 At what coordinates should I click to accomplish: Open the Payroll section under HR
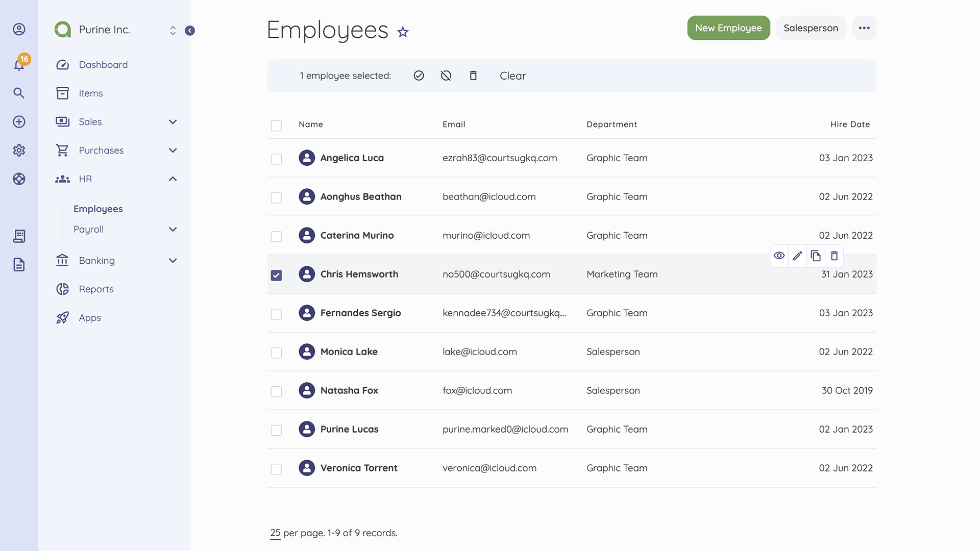pos(88,229)
